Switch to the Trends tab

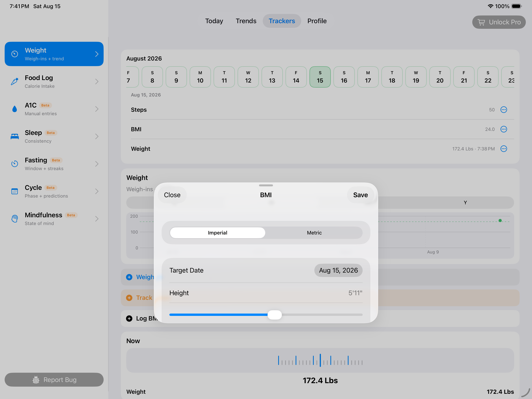coord(246,21)
